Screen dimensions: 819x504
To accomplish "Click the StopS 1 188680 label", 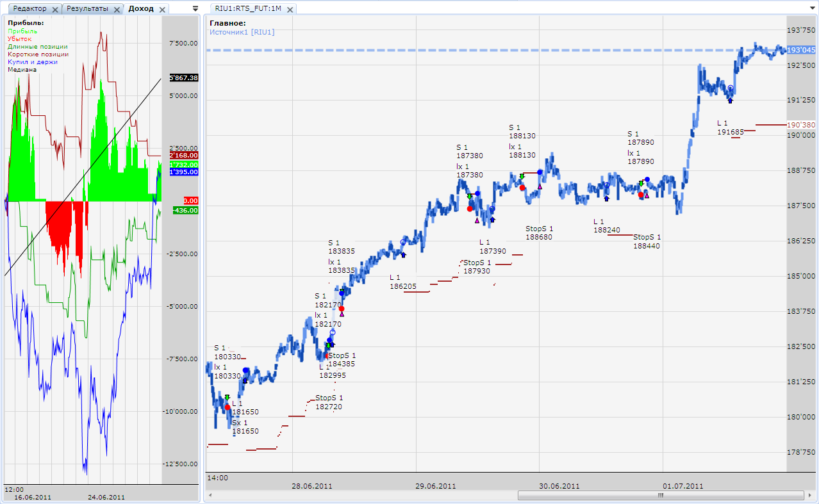I will click(x=539, y=232).
